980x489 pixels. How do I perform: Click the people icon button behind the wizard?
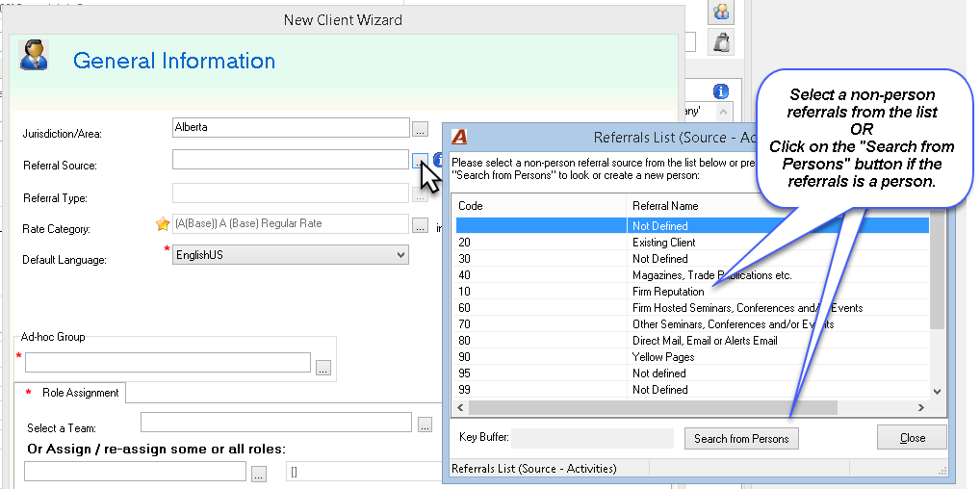(x=721, y=12)
